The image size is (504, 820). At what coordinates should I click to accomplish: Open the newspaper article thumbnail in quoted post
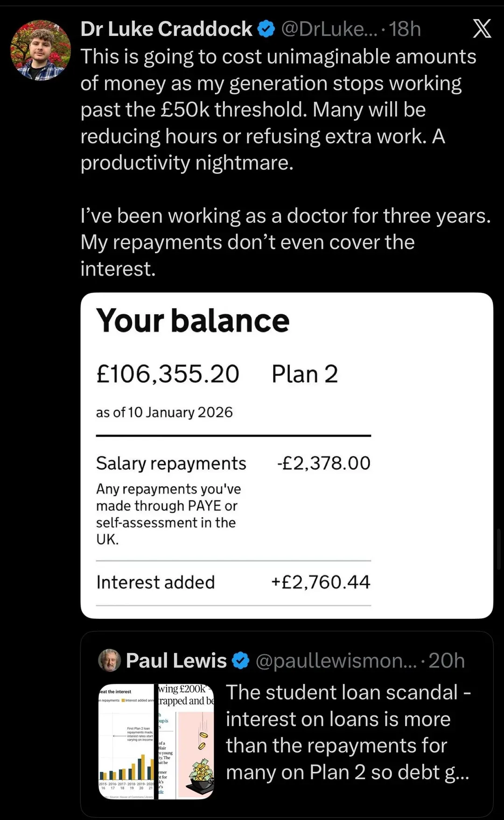point(186,742)
